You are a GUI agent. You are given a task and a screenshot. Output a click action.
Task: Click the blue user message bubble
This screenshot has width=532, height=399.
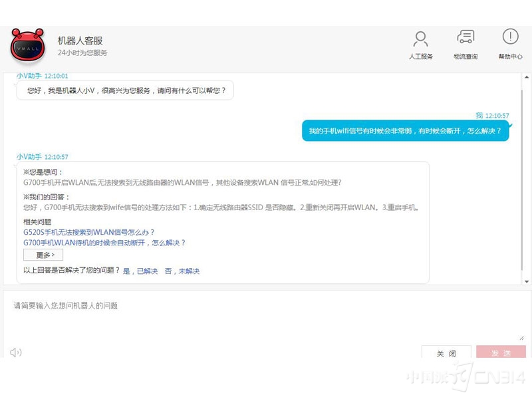(x=406, y=131)
